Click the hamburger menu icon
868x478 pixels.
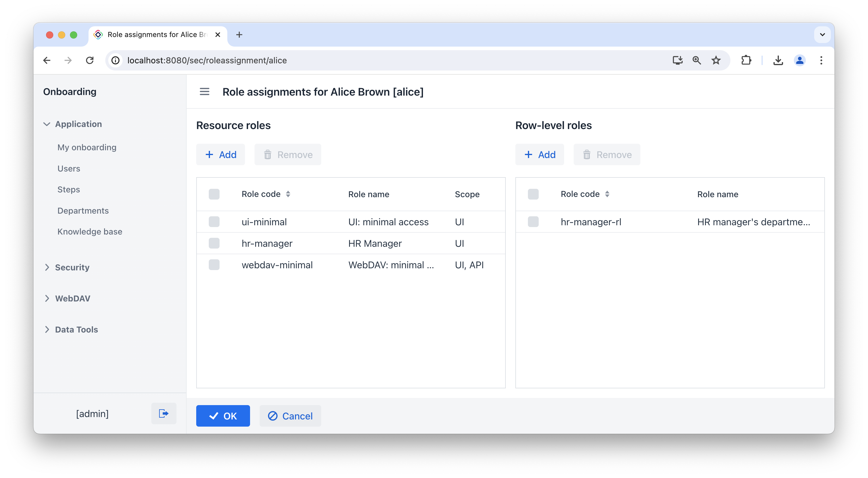(205, 92)
